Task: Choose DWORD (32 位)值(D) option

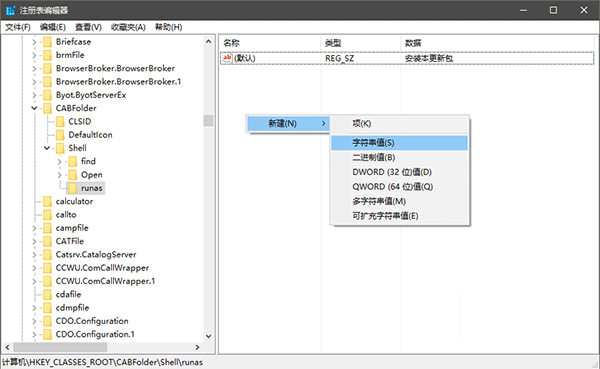Action: tap(399, 172)
